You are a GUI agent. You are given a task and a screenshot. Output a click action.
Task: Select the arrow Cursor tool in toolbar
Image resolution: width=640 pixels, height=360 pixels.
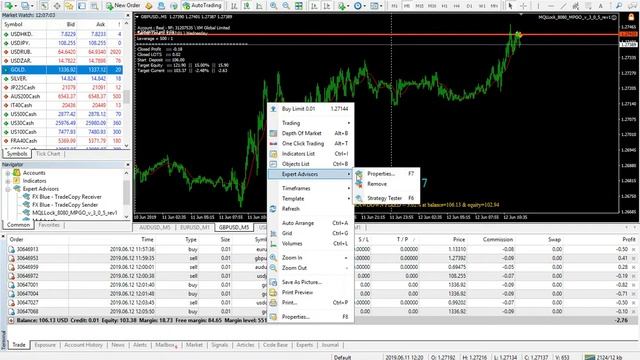tap(510, 6)
